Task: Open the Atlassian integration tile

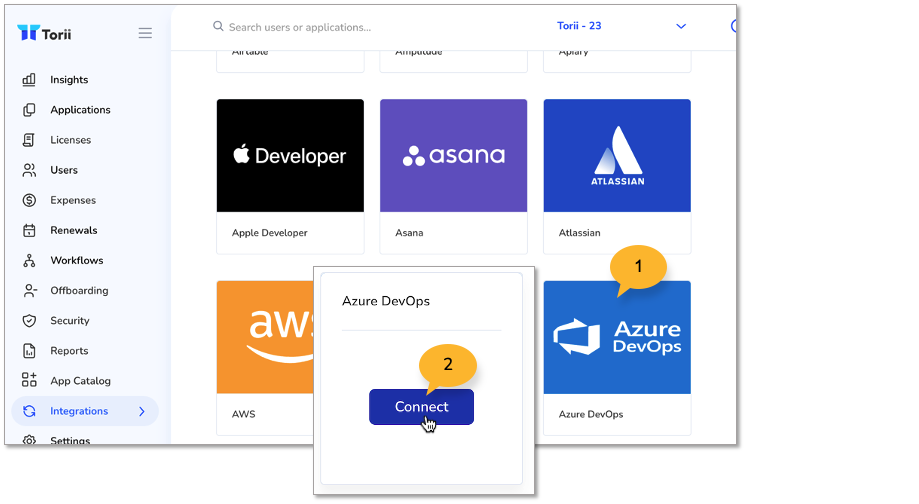Action: click(x=617, y=176)
